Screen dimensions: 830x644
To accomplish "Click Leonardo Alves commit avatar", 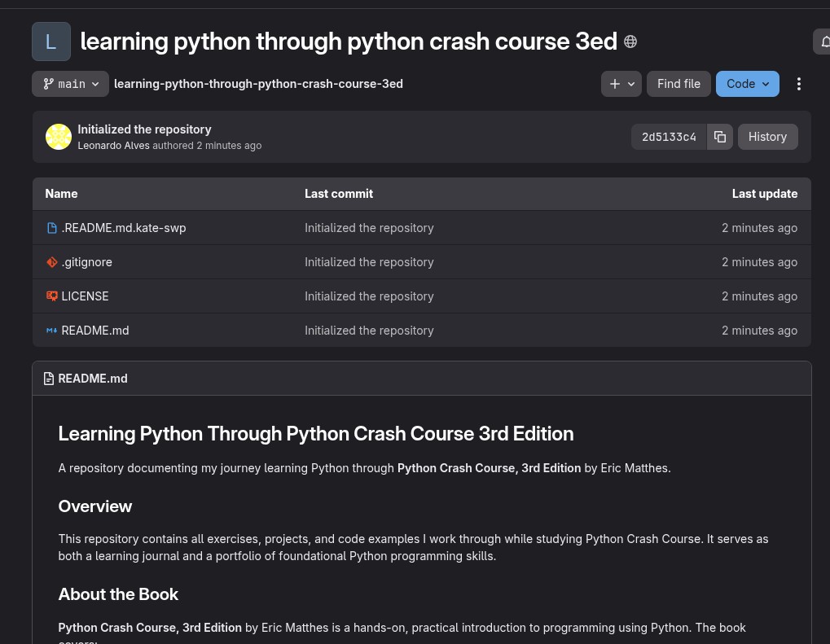I will click(59, 137).
